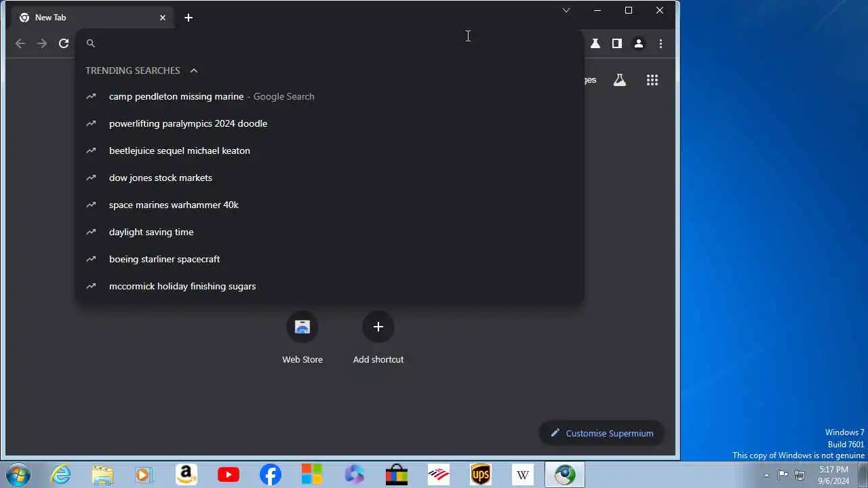
Task: Launch Internet Explorer from taskbar
Action: click(x=61, y=474)
